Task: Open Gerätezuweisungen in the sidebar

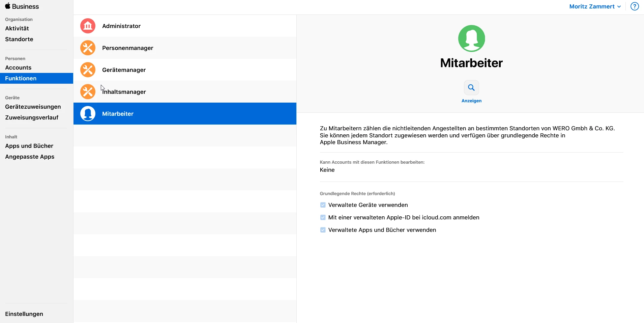Action: [x=33, y=107]
